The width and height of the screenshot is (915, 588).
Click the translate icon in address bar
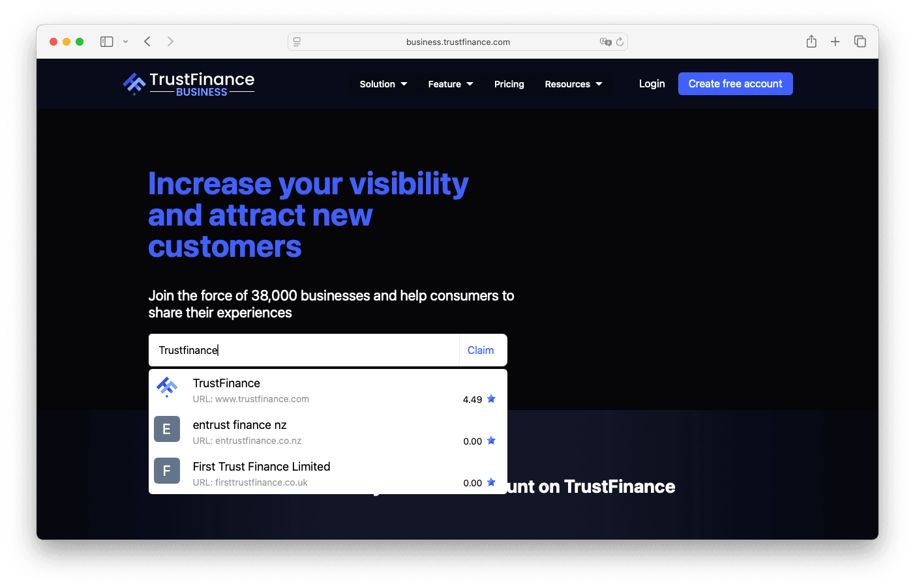(605, 42)
